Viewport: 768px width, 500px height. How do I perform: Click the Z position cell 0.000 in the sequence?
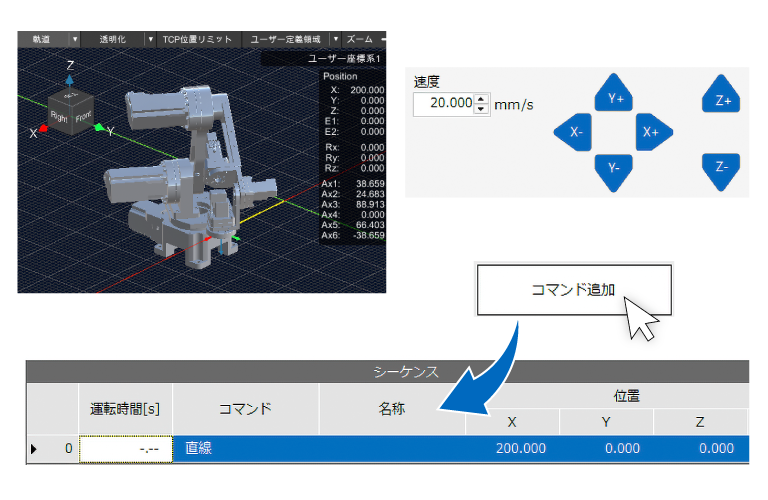(700, 449)
